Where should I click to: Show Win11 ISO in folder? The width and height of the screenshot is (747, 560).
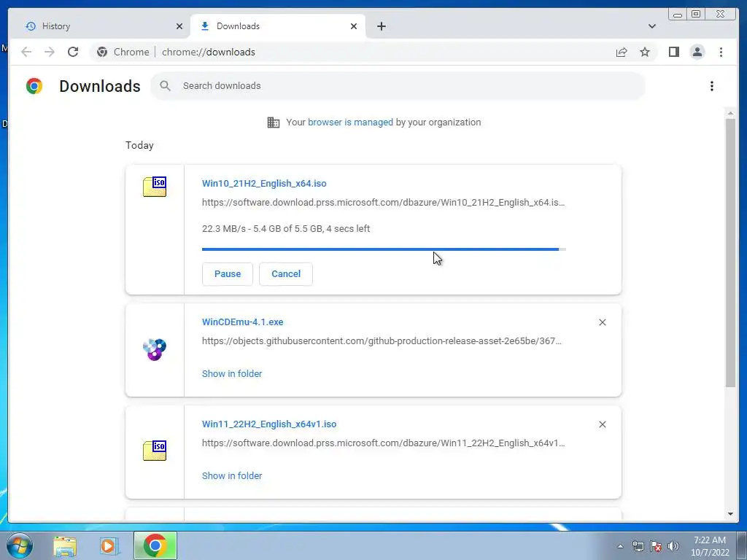pos(232,475)
